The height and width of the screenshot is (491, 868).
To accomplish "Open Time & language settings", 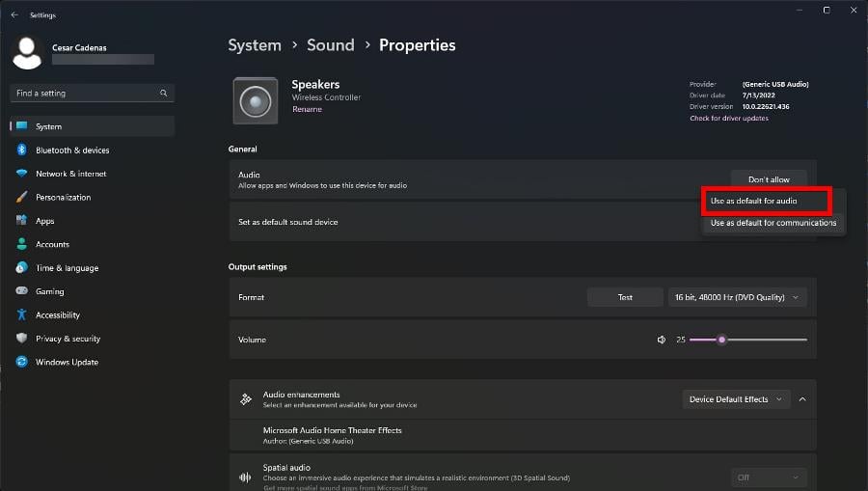I will click(92, 268).
